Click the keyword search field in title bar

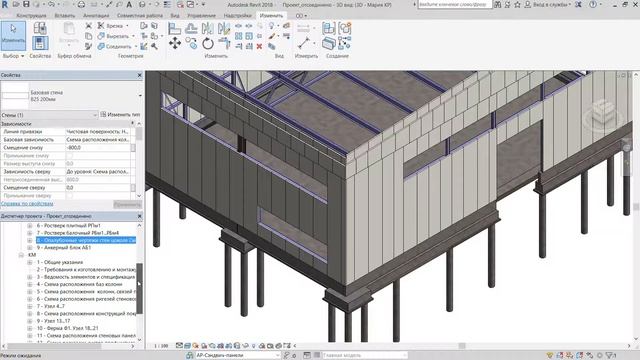coord(454,4)
